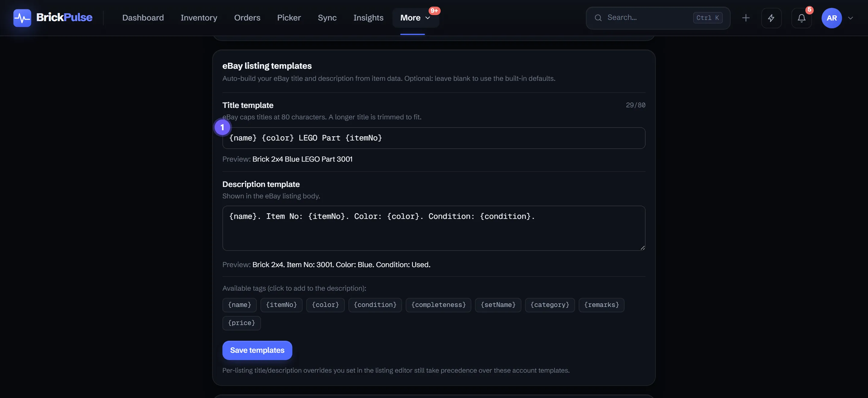Click the BrickPulse logo icon
868x398 pixels.
22,18
